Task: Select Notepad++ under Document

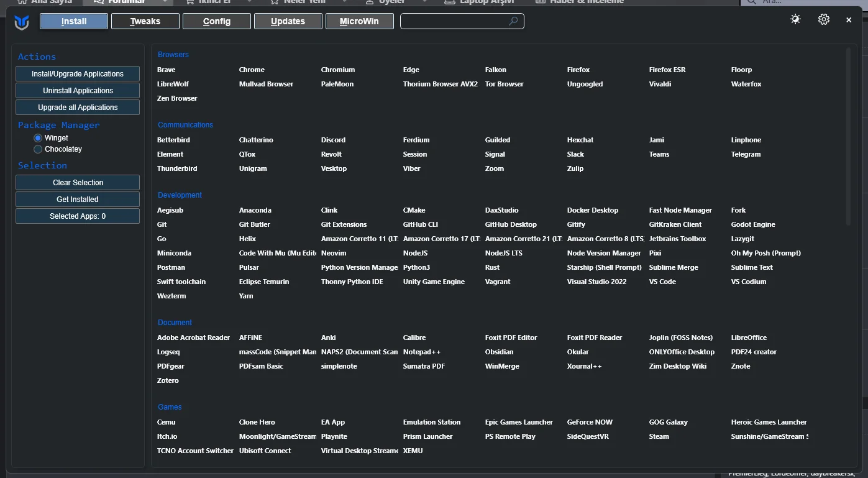Action: (422, 352)
